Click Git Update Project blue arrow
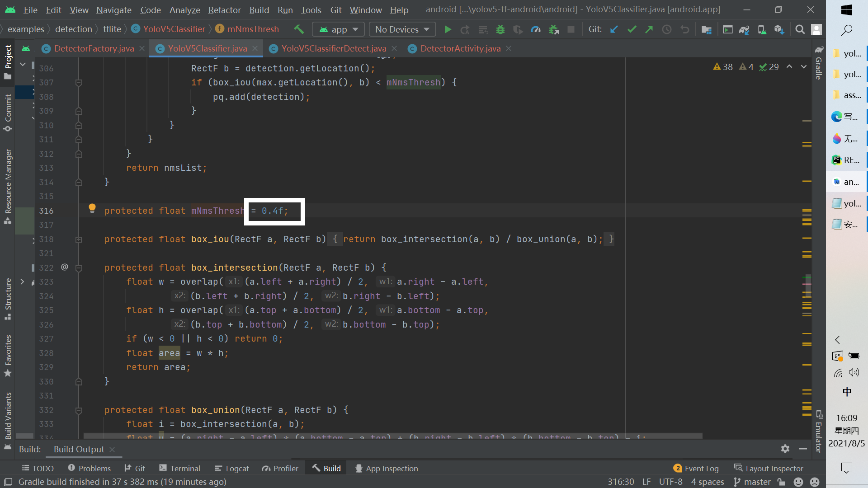The image size is (868, 488). pos(614,30)
